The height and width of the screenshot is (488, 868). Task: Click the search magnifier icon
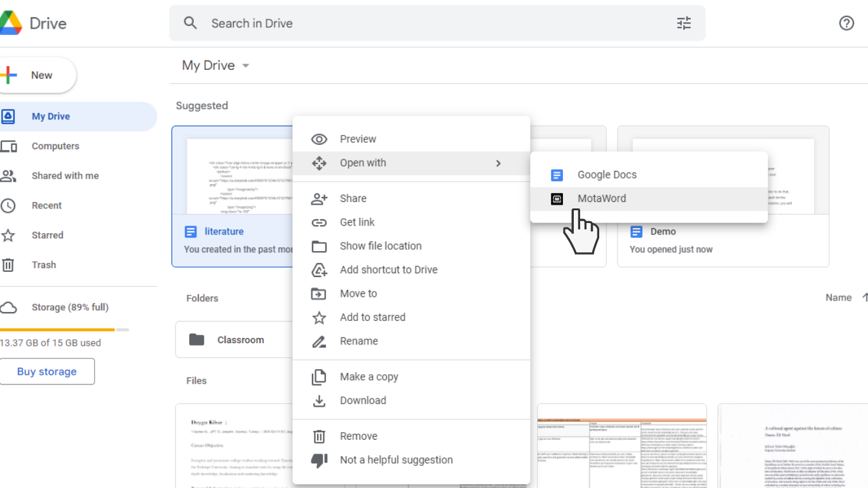point(190,24)
